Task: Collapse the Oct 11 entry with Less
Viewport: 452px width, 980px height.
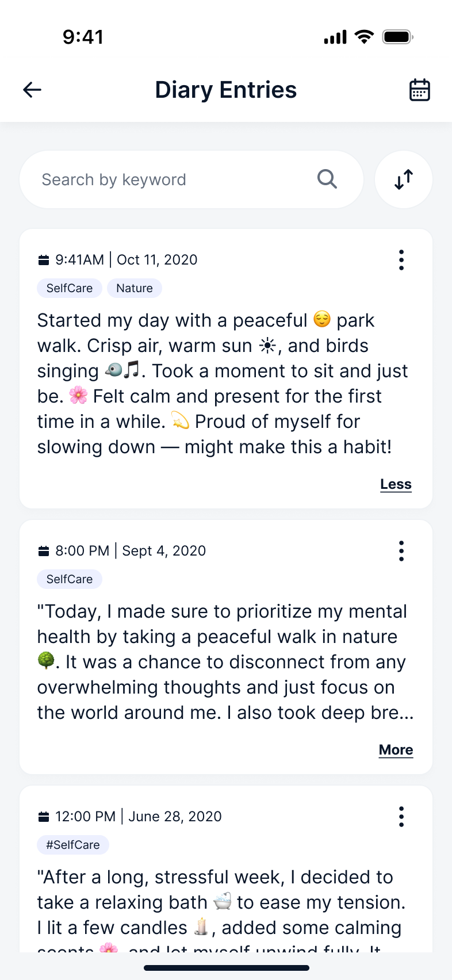Action: [396, 484]
